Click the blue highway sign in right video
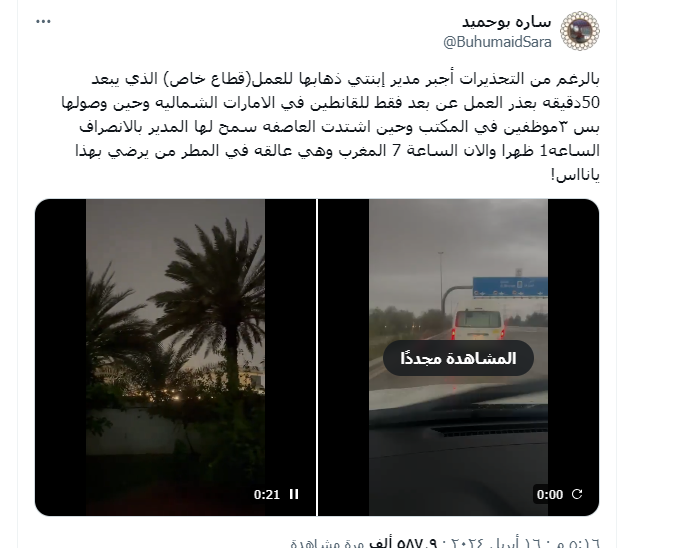Image resolution: width=676 pixels, height=548 pixels. tap(510, 287)
